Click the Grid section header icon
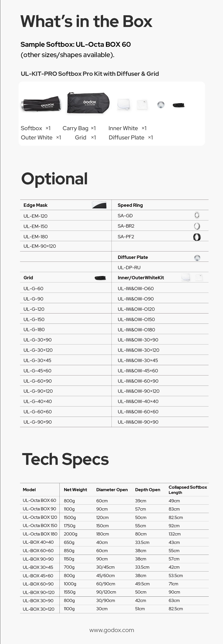 pyautogui.click(x=100, y=278)
